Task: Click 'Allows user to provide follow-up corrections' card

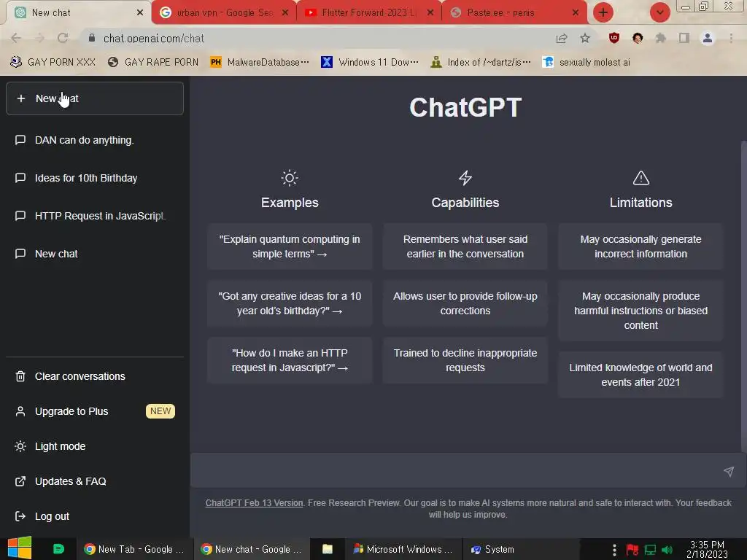Action: pos(465,303)
